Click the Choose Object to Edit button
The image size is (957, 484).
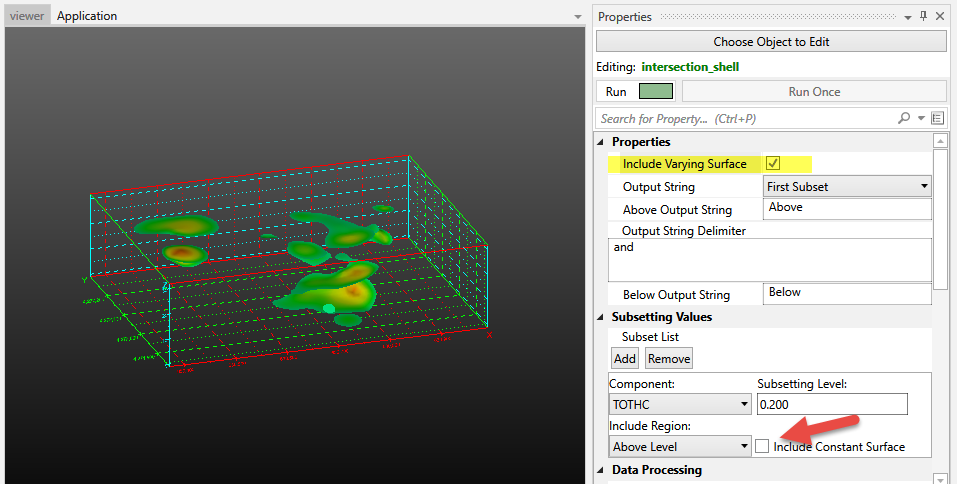point(771,42)
